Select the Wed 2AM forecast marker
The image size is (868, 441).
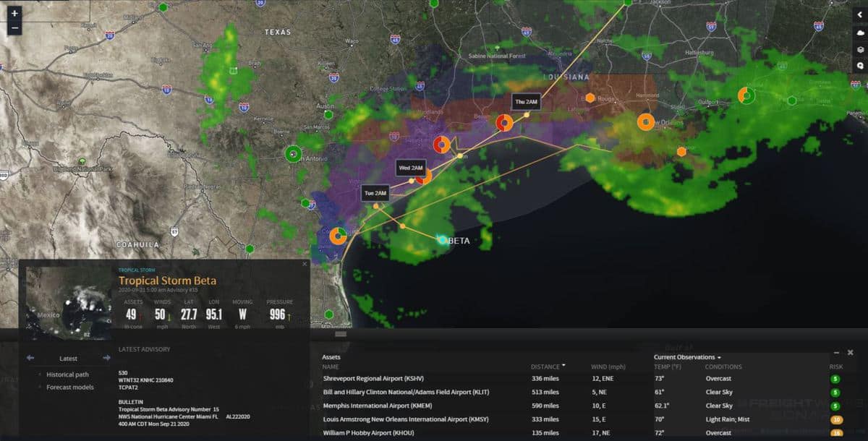pyautogui.click(x=410, y=168)
